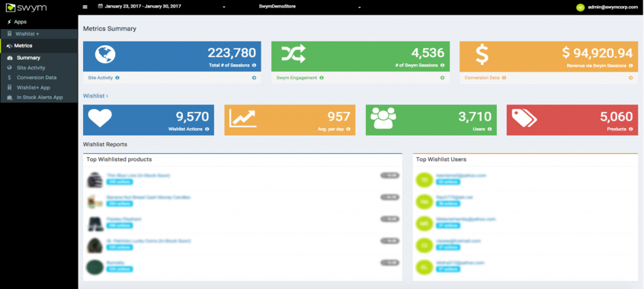Image resolution: width=644 pixels, height=289 pixels.
Task: Expand the Apps section in sidebar
Action: 20,21
